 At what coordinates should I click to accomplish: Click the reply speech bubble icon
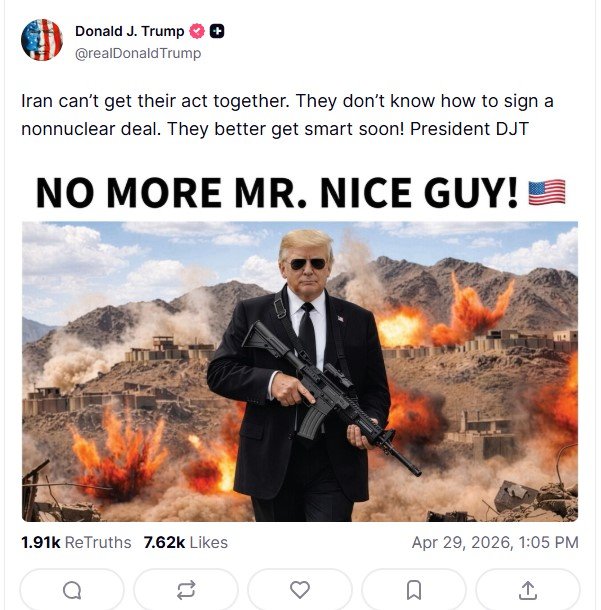tap(72, 590)
